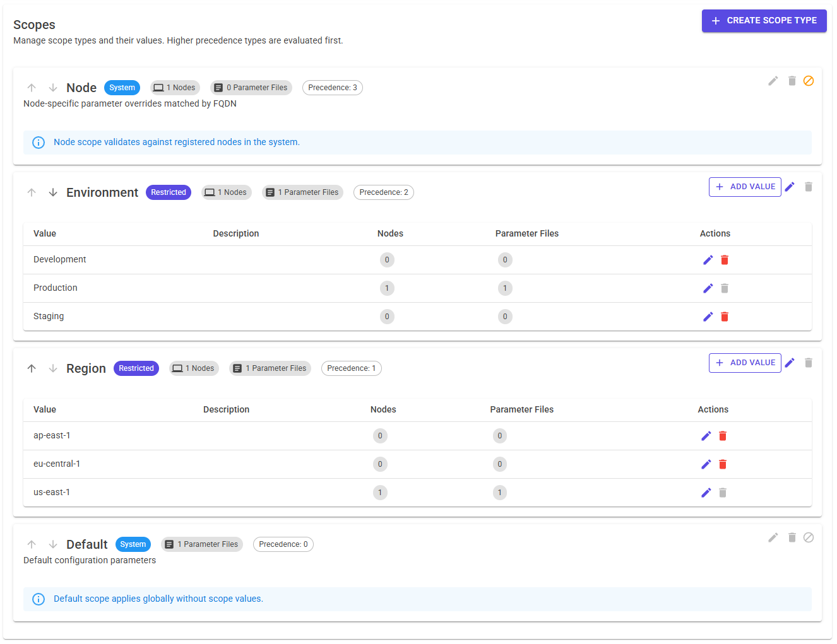
Task: Edit the Environment scope type
Action: (790, 187)
